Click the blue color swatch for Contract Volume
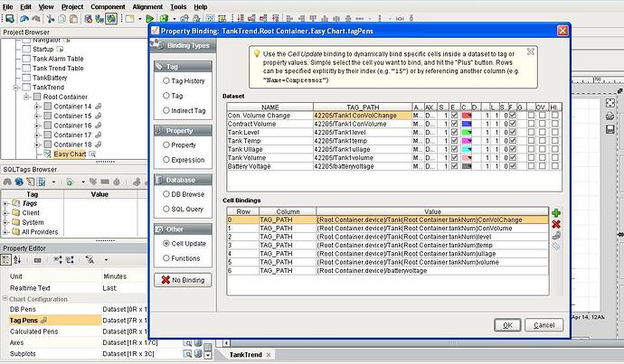Image resolution: width=624 pixels, height=364 pixels. pos(467,124)
